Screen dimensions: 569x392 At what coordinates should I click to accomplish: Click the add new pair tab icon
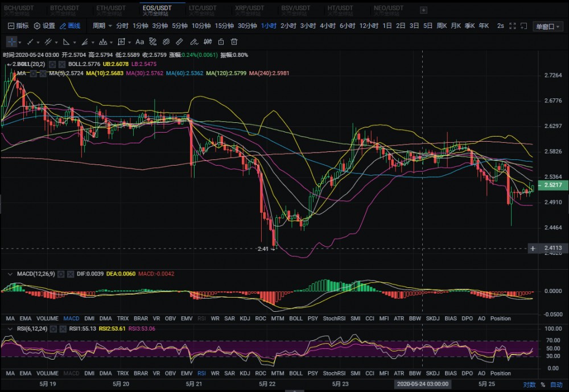pos(423,10)
